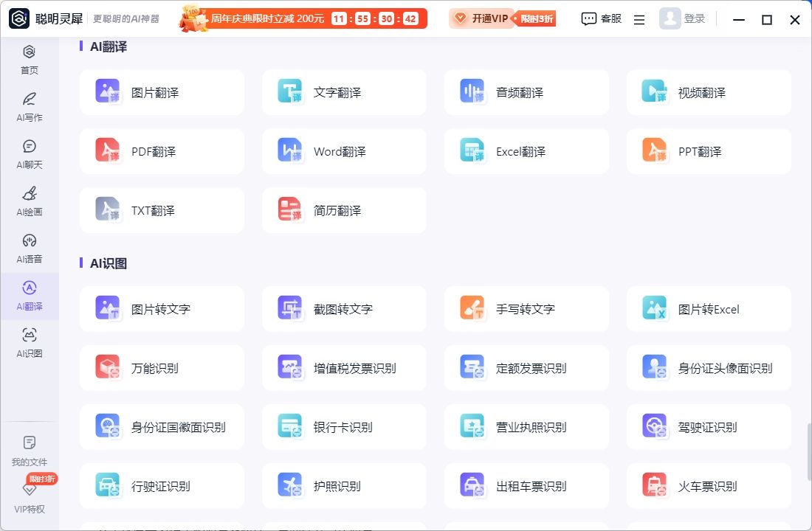The image size is (812, 531).
Task: Click the 图片转文字 icon
Action: pyautogui.click(x=108, y=308)
